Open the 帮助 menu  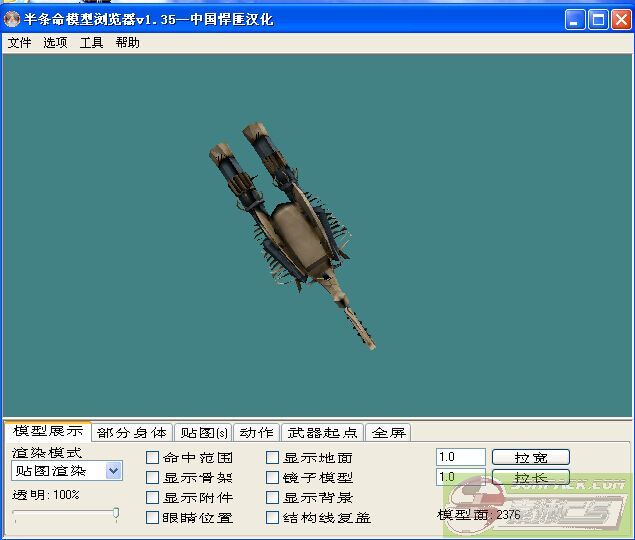127,43
